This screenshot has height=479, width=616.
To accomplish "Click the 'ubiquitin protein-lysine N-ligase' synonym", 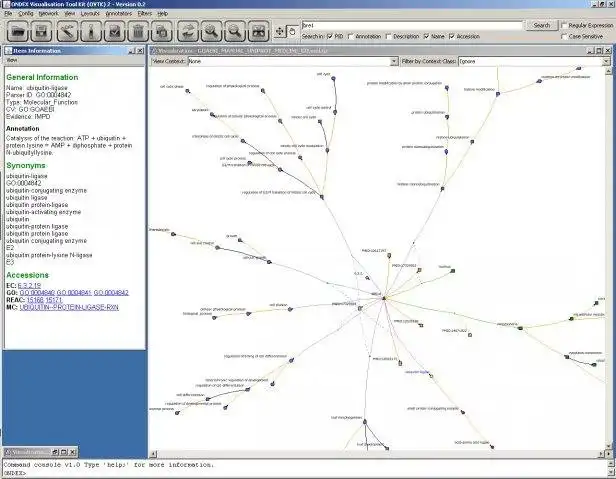I will (49, 255).
